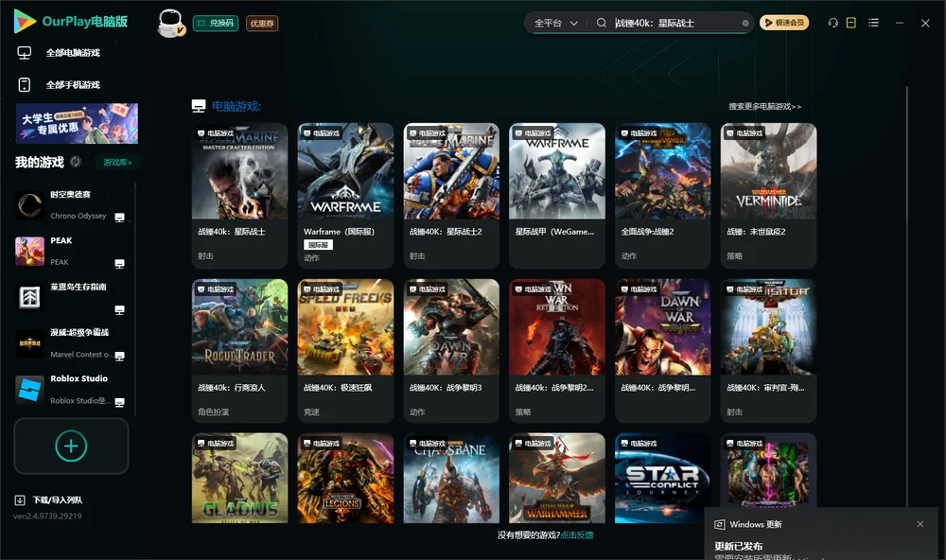Open the list menu icon in title bar

pos(873,23)
